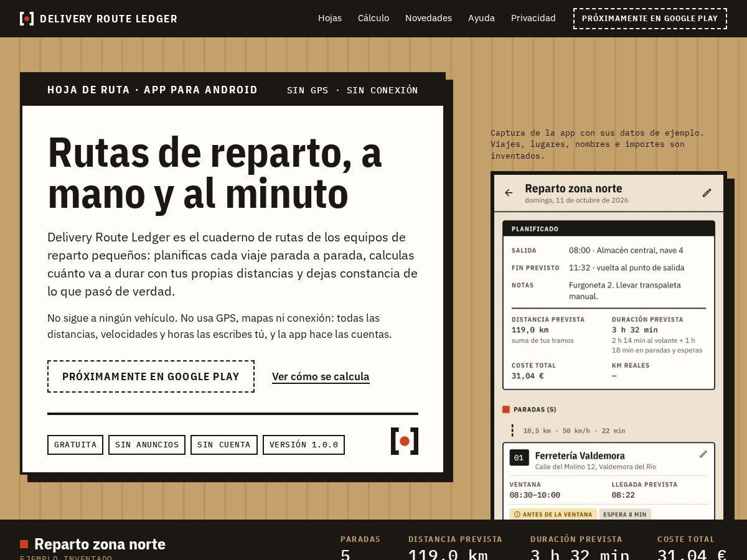Click the footer Reparto zona norte title

point(100,544)
